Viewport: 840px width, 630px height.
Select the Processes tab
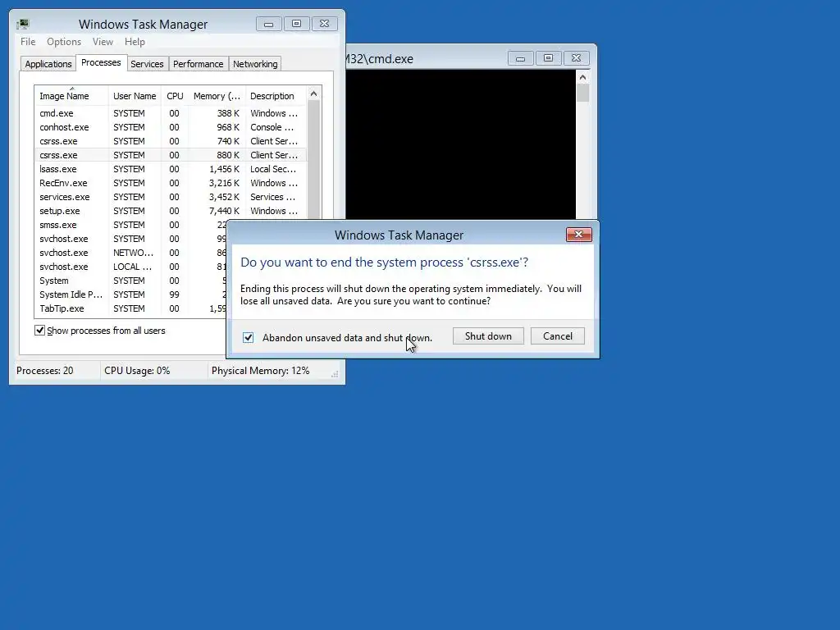coord(101,62)
